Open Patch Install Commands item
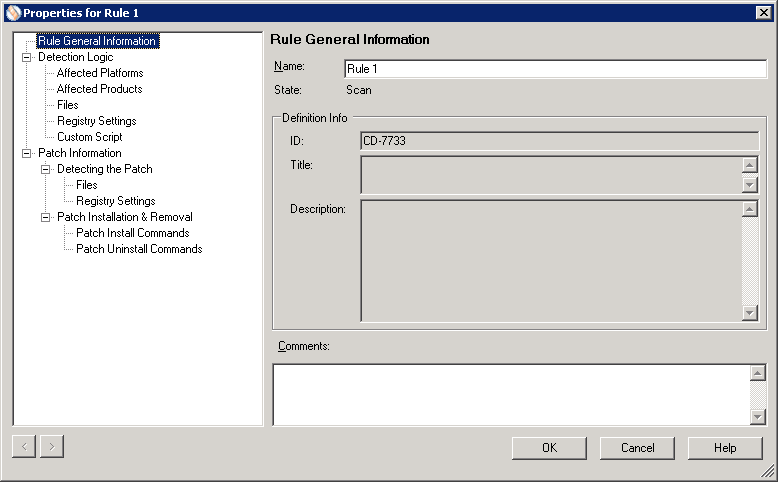 pos(132,233)
